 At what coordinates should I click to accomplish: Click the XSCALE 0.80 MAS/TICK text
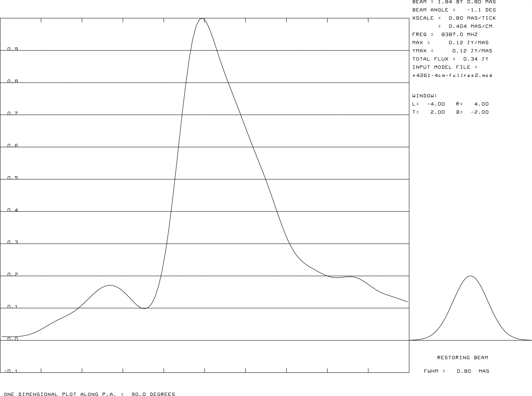tap(454, 18)
